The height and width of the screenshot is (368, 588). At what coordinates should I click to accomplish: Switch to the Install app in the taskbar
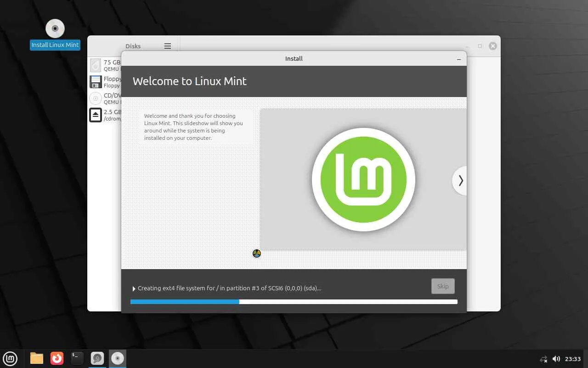tap(118, 358)
